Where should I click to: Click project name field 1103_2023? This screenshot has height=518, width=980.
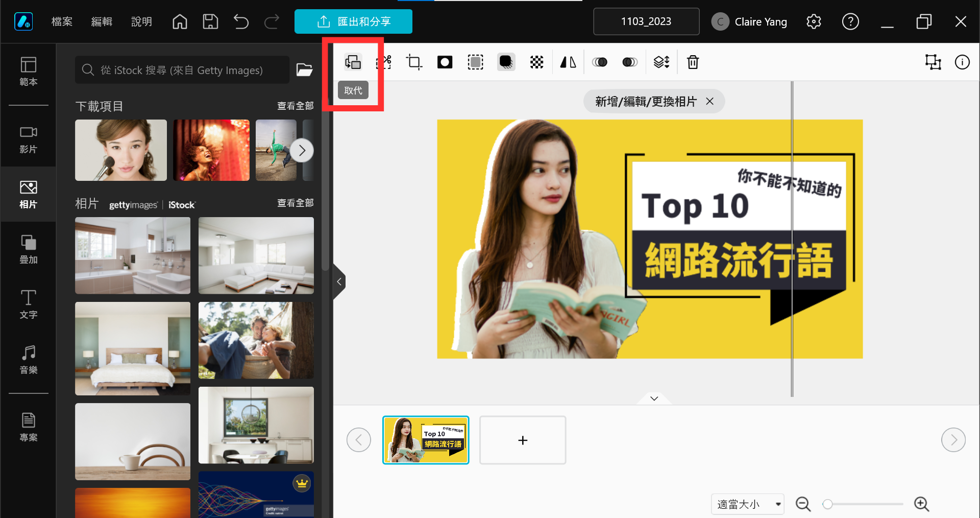pos(646,21)
